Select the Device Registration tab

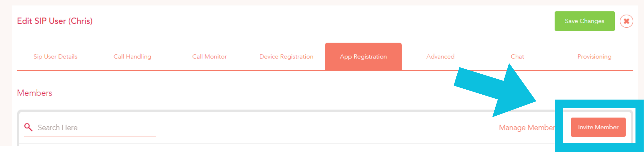[286, 57]
